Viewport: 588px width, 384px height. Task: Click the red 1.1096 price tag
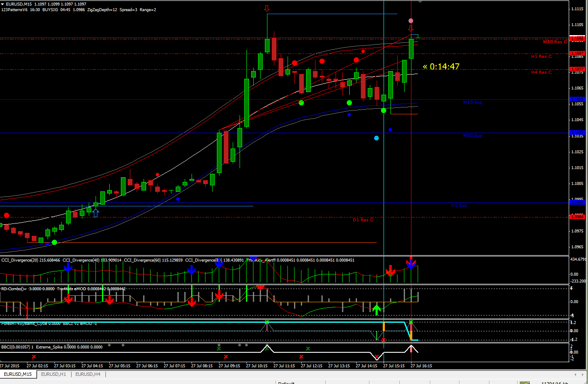[577, 39]
